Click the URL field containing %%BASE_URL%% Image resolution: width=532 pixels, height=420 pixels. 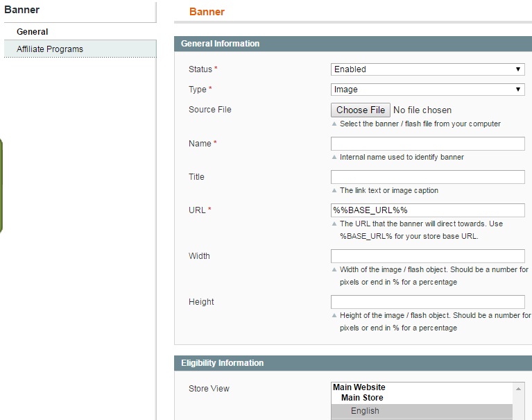point(427,210)
